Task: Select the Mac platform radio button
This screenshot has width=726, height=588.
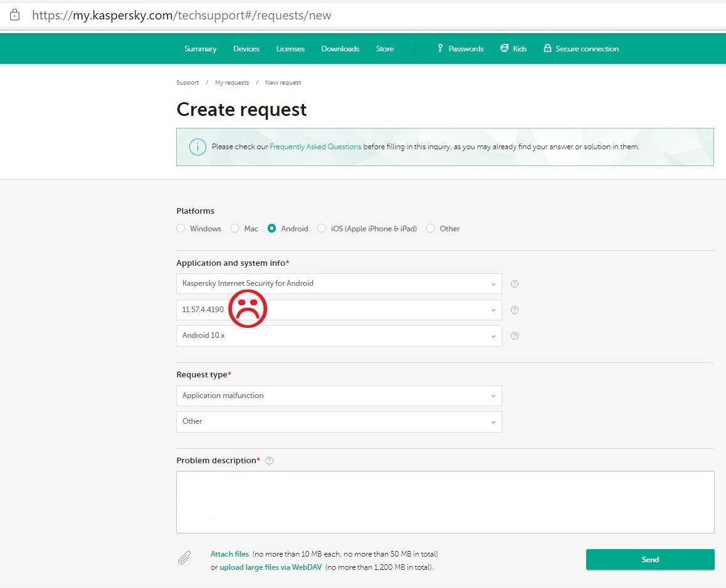Action: click(235, 228)
